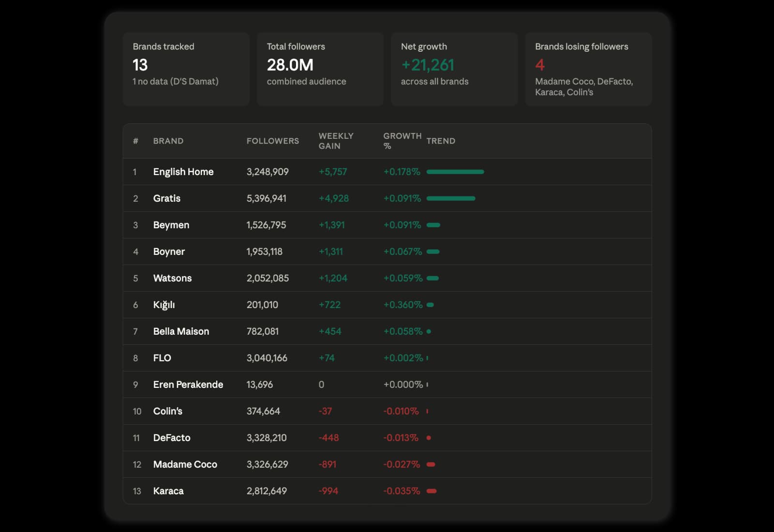This screenshot has width=774, height=532.
Task: Select the Brands losing followers card
Action: point(588,69)
